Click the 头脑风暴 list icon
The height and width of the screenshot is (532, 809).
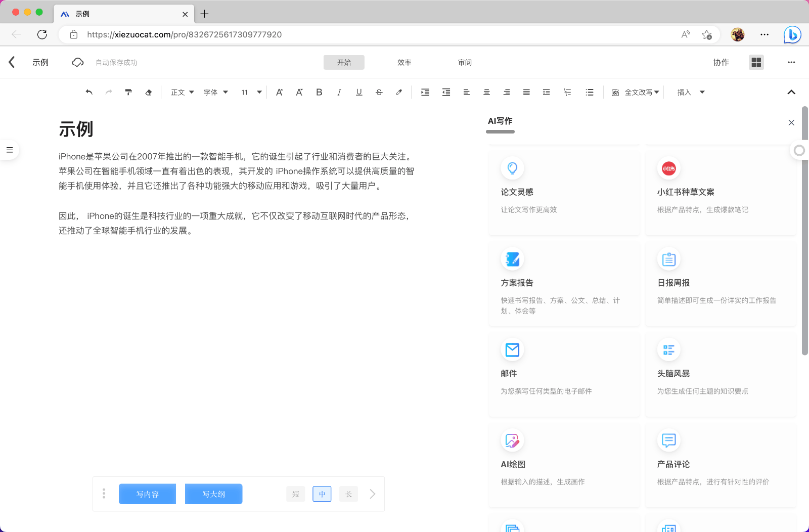[669, 350]
